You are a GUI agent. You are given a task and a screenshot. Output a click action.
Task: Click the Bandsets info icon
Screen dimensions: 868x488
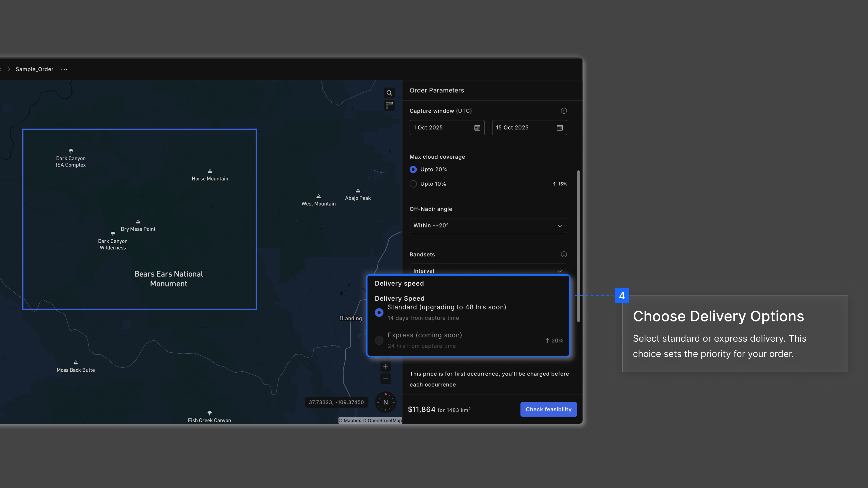click(x=564, y=254)
